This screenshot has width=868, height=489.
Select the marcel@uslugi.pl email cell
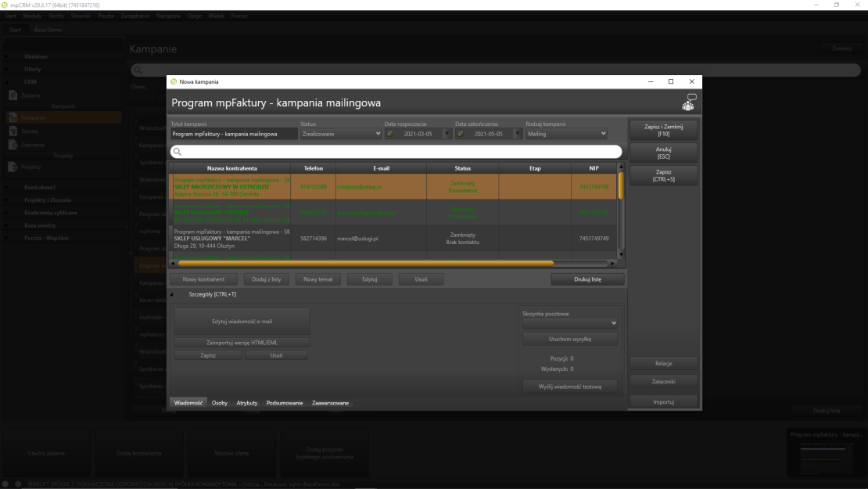381,239
